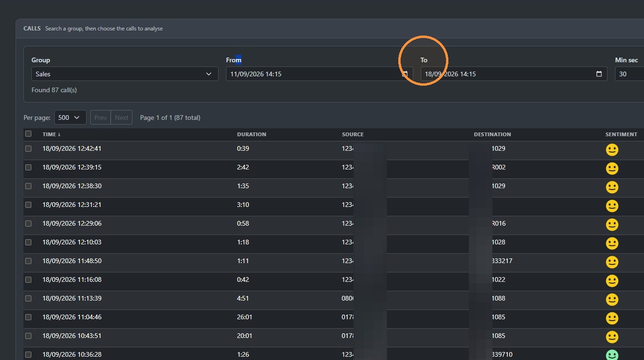Check the box for the 12:42:41 call
The height and width of the screenshot is (360, 644).
(28, 148)
